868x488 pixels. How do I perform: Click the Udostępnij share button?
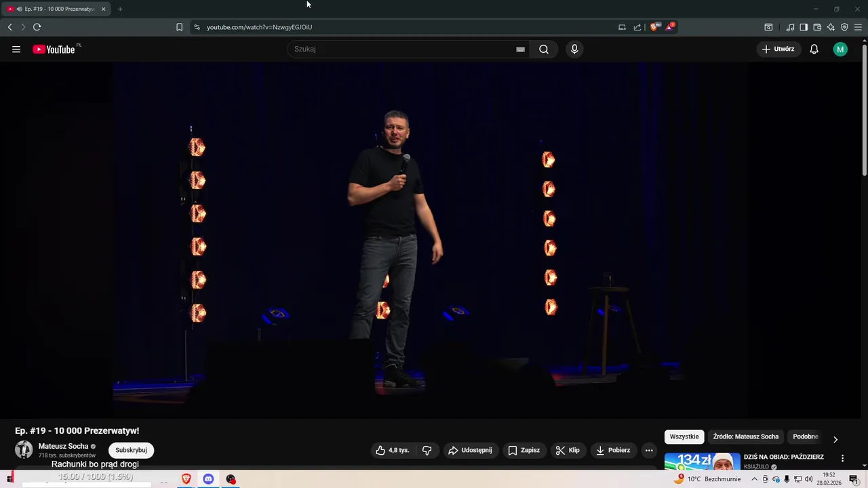(x=470, y=450)
